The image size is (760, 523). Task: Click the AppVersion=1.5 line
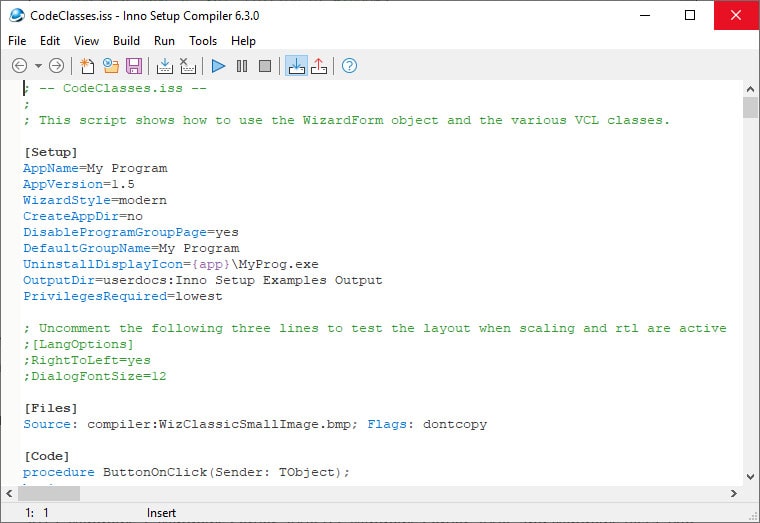click(x=79, y=184)
